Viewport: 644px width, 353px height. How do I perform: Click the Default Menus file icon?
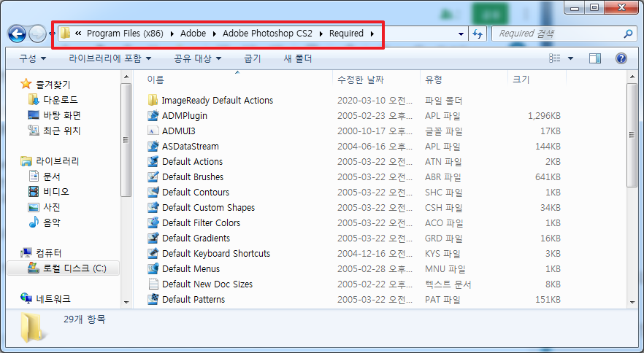click(x=153, y=268)
